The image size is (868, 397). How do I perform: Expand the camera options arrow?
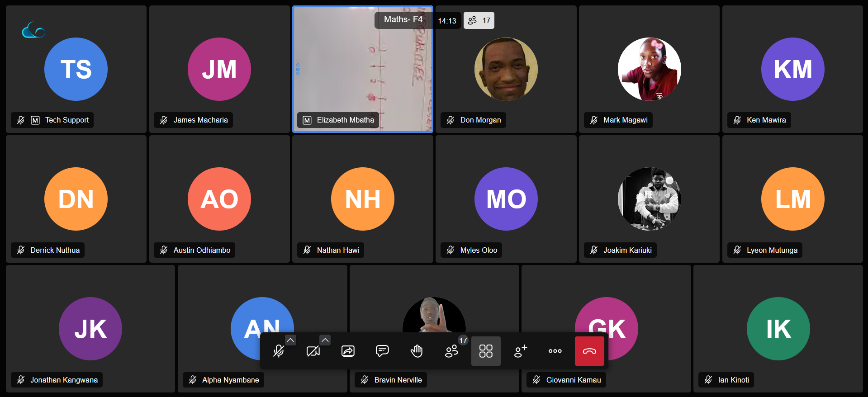(325, 340)
